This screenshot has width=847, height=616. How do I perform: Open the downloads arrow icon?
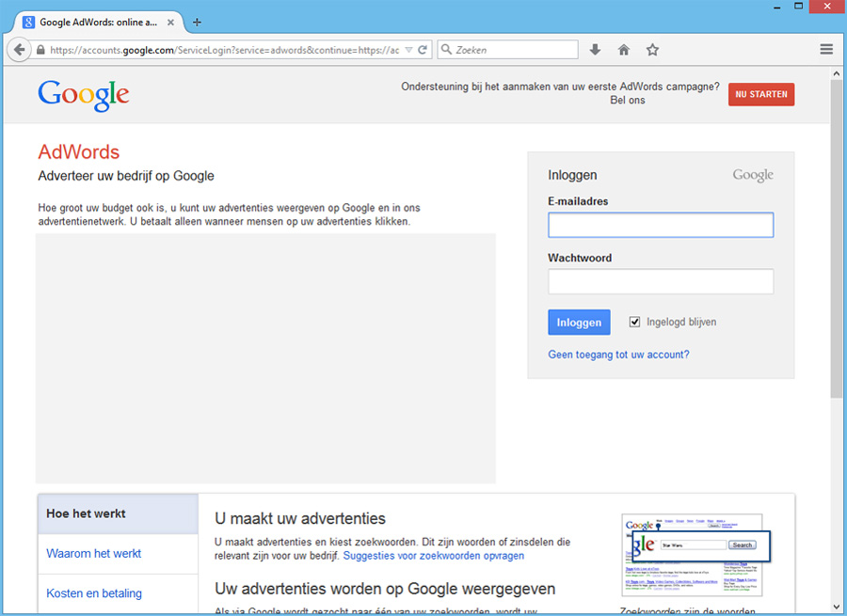pos(595,50)
